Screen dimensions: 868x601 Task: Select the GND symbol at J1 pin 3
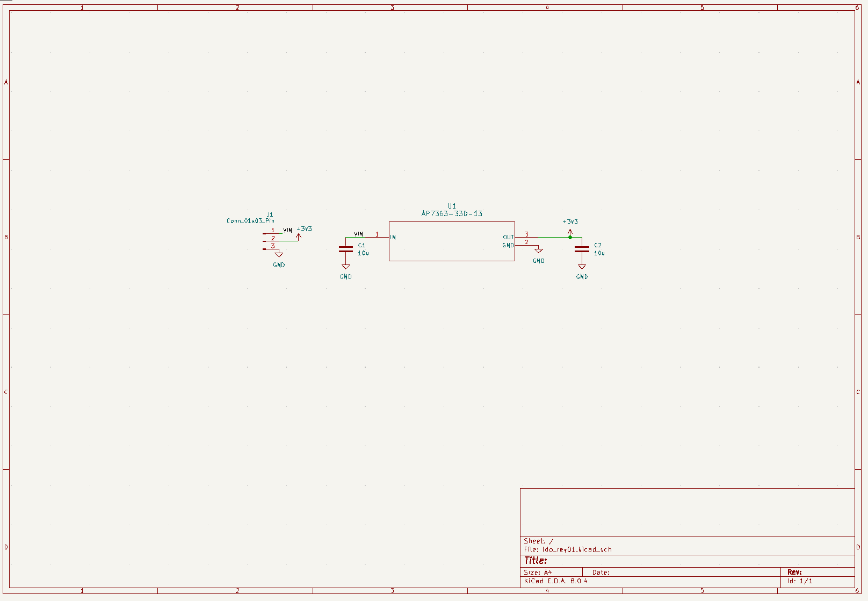[279, 255]
